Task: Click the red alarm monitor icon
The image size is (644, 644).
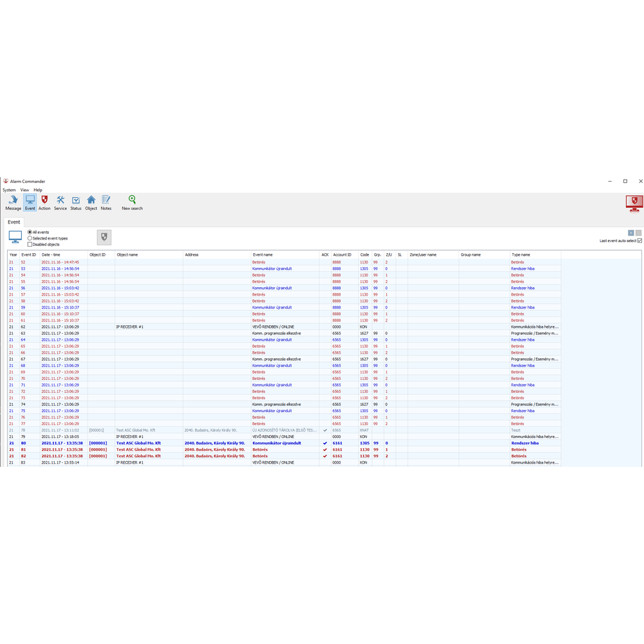Action: tap(634, 203)
